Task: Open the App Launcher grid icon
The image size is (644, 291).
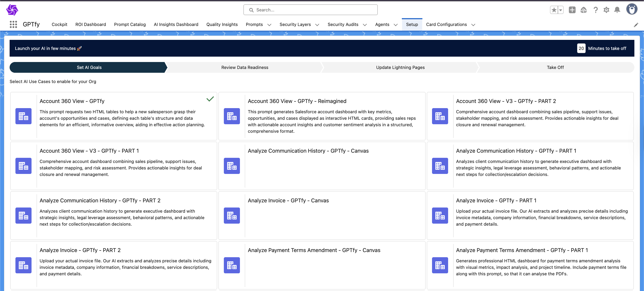Action: 13,24
